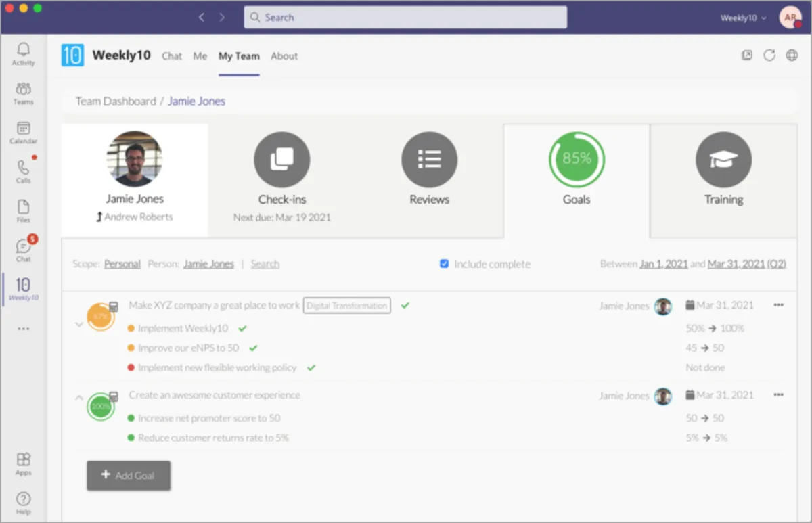Viewport: 812px width, 523px height.
Task: Collapse the Create an awesome customer experience goal
Action: 79,398
